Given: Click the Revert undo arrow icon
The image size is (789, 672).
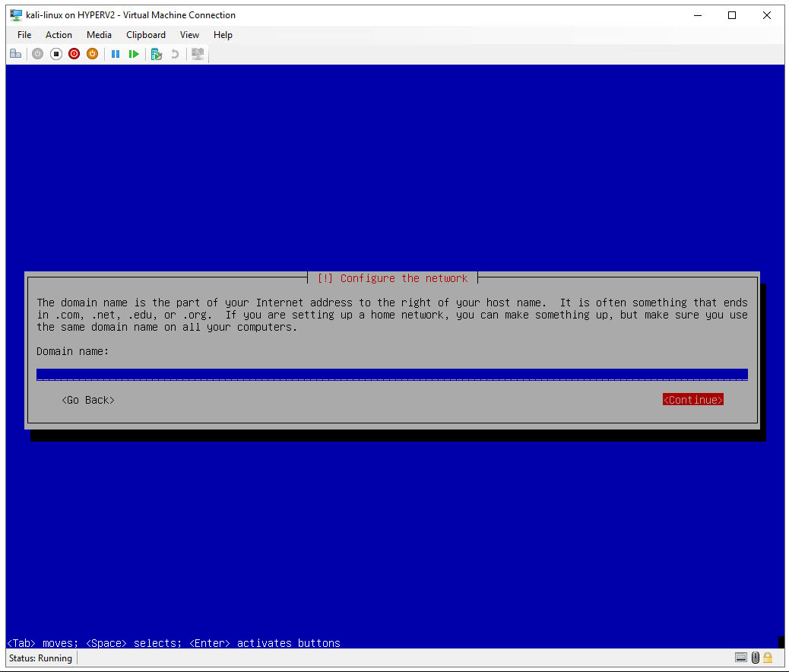Looking at the screenshot, I should (x=175, y=54).
